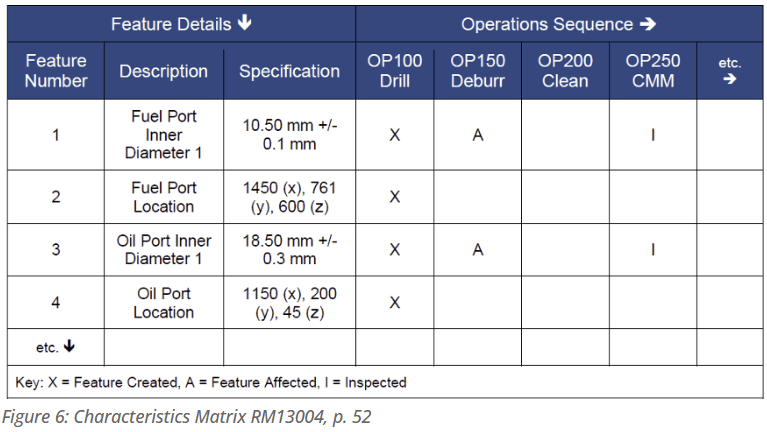The height and width of the screenshot is (432, 767).
Task: Select the X mark in Fuel Port Location row
Action: click(x=395, y=197)
